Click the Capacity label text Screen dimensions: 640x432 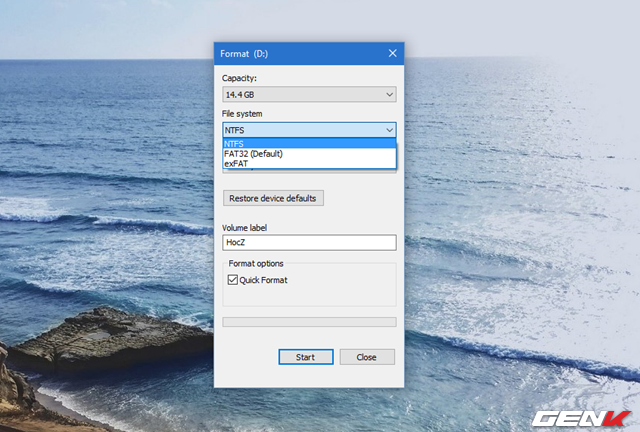point(239,78)
